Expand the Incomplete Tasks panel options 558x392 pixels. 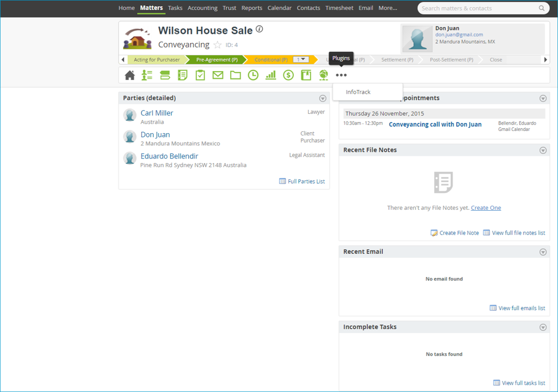tap(543, 327)
